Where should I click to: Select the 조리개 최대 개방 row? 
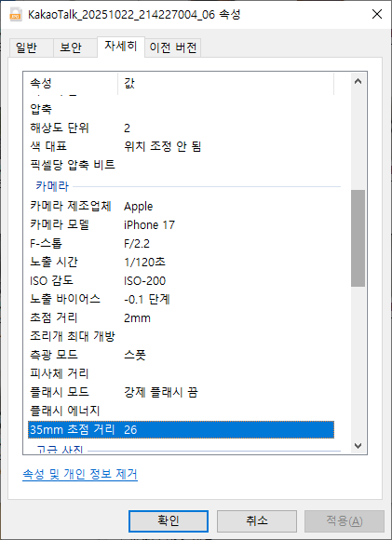tap(181, 336)
